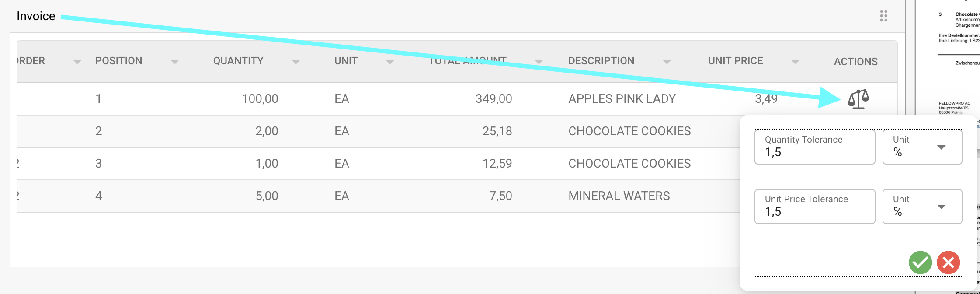Open the Invoice panel grid menu
The image size is (980, 294).
[x=883, y=16]
